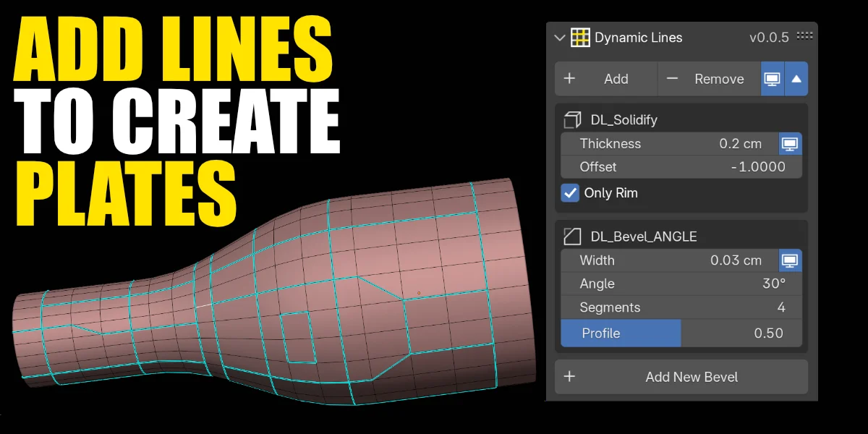The image size is (868, 434).
Task: Collapse the Dynamic Lines panel header chevron
Action: 559,37
